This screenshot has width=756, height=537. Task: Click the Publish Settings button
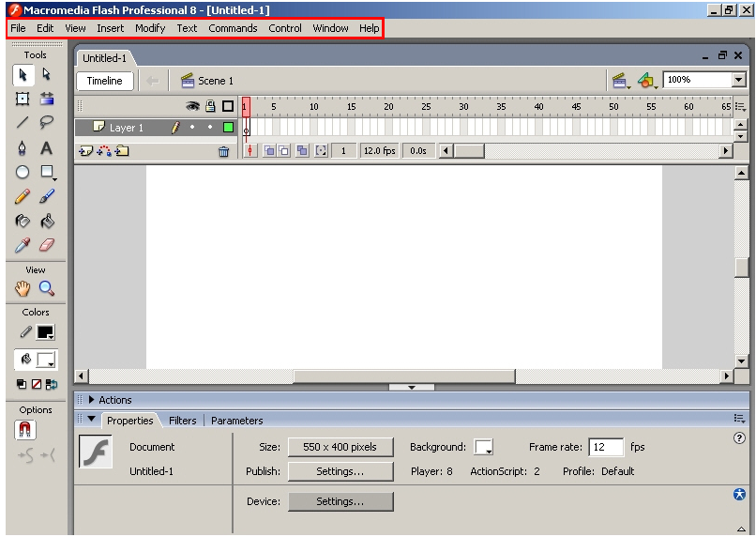pyautogui.click(x=340, y=471)
